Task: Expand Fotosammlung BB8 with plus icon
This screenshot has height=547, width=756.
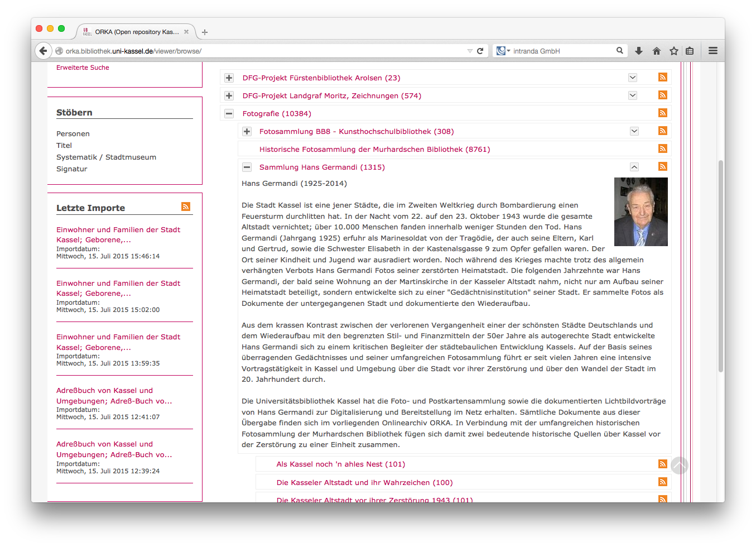Action: [247, 132]
